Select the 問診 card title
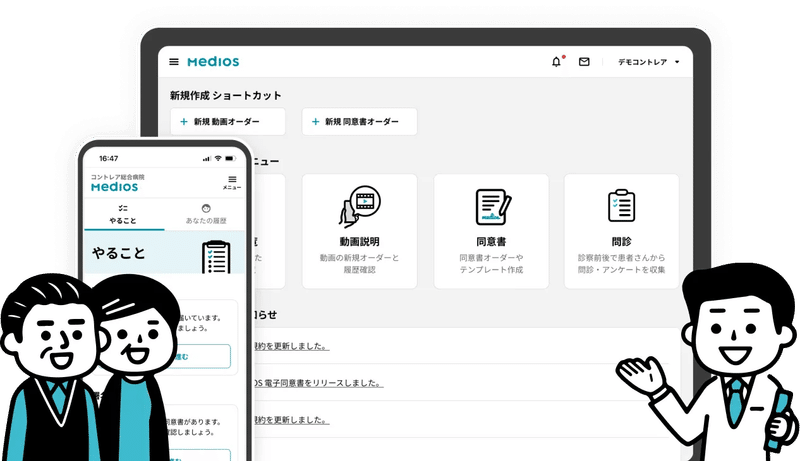The width and height of the screenshot is (800, 461). click(621, 242)
